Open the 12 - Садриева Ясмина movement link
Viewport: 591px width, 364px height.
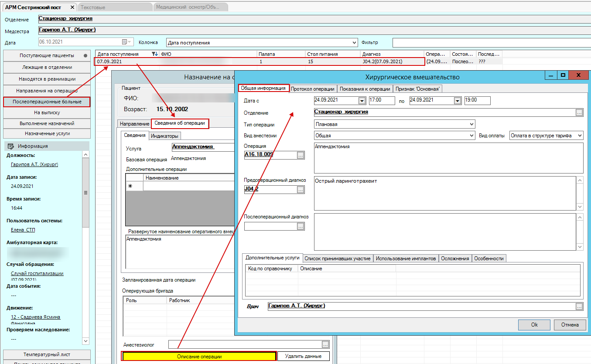tap(35, 317)
